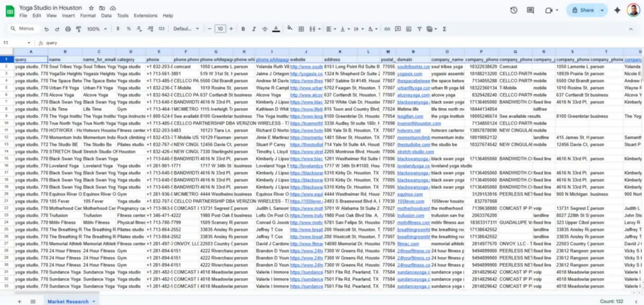The image size is (644, 305).
Task: Open the horizontal align dropdown
Action: coord(331,29)
